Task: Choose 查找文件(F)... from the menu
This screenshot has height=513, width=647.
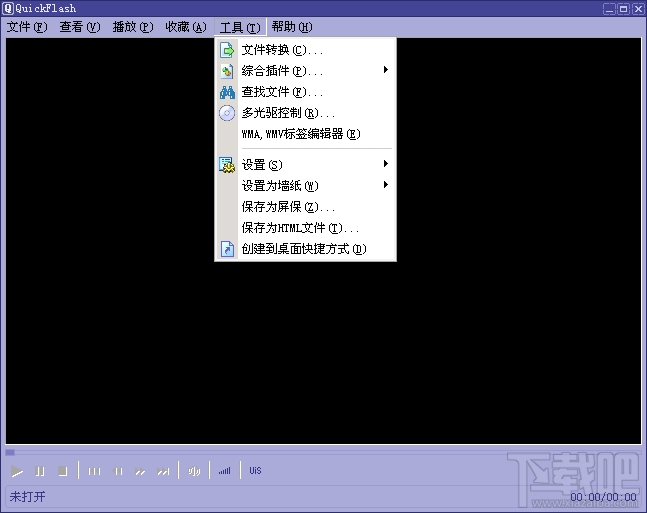Action: (305, 92)
